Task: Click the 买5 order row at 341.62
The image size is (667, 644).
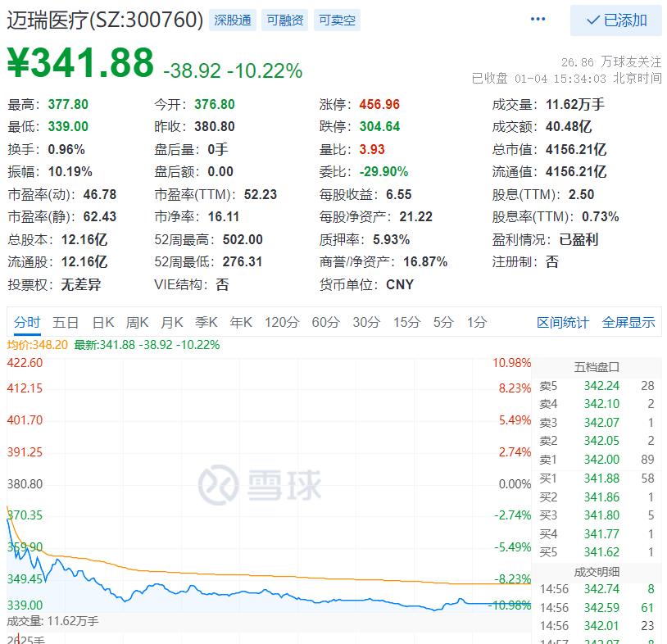Action: tap(597, 552)
